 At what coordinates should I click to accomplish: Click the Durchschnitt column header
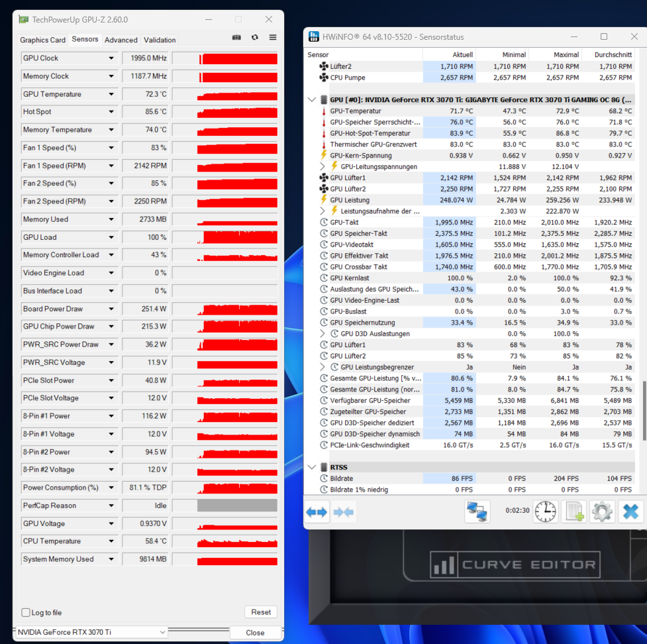(x=608, y=54)
